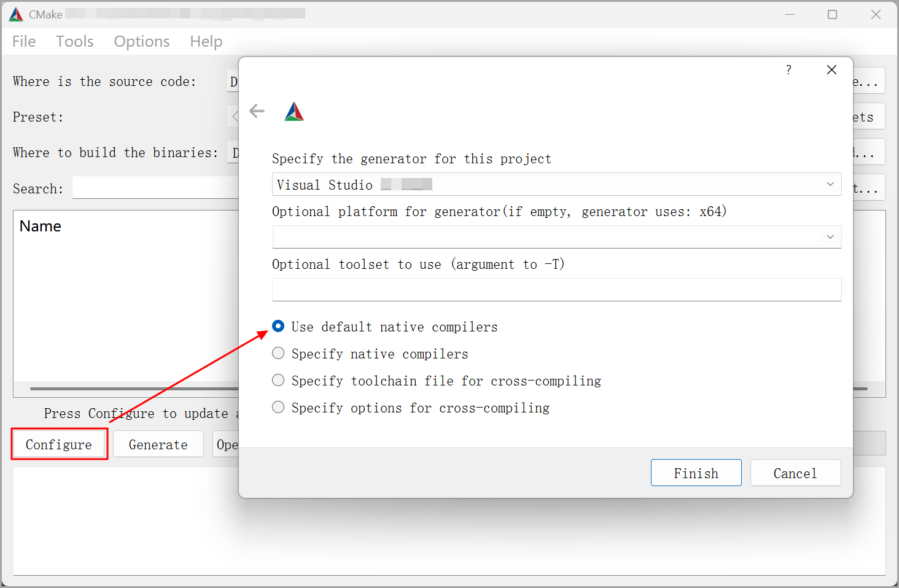
Task: Click the CMake logo in the title bar
Action: [16, 14]
